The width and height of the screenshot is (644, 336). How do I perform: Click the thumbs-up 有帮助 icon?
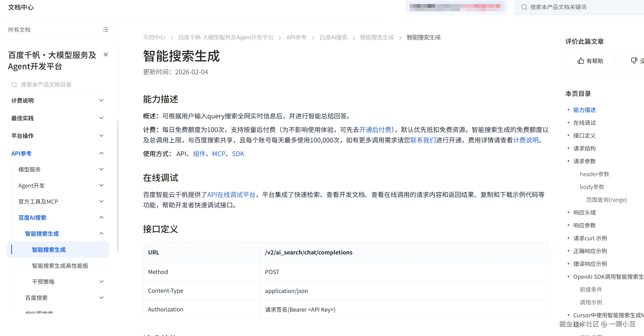click(581, 61)
